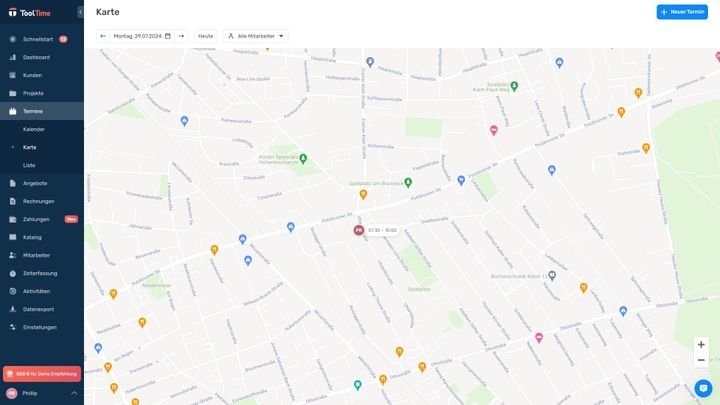Open the Zeiterfassung section
Viewport: 720px width, 405px height.
[x=40, y=273]
